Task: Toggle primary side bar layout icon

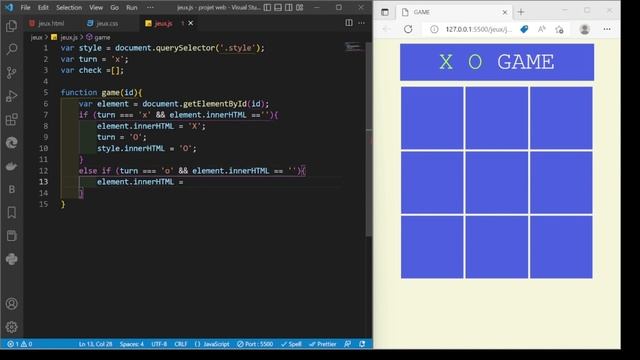Action: (x=267, y=7)
